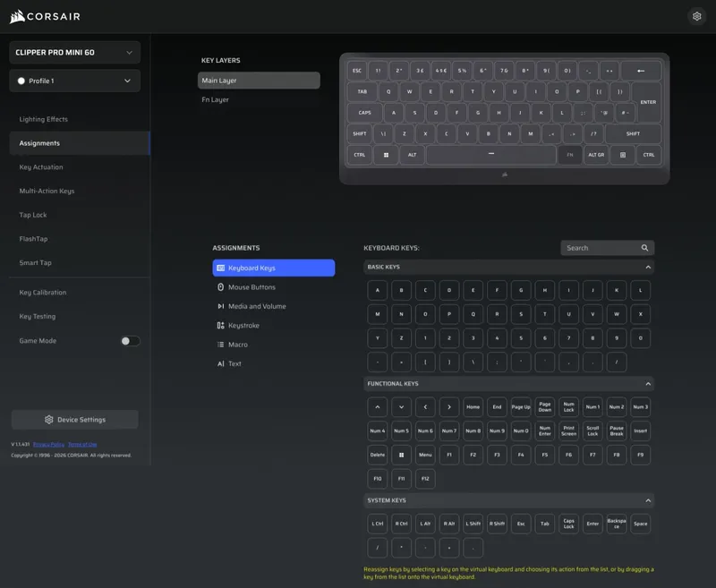Pick the right arrow functional key
Image resolution: width=716 pixels, height=588 pixels.
click(x=449, y=407)
